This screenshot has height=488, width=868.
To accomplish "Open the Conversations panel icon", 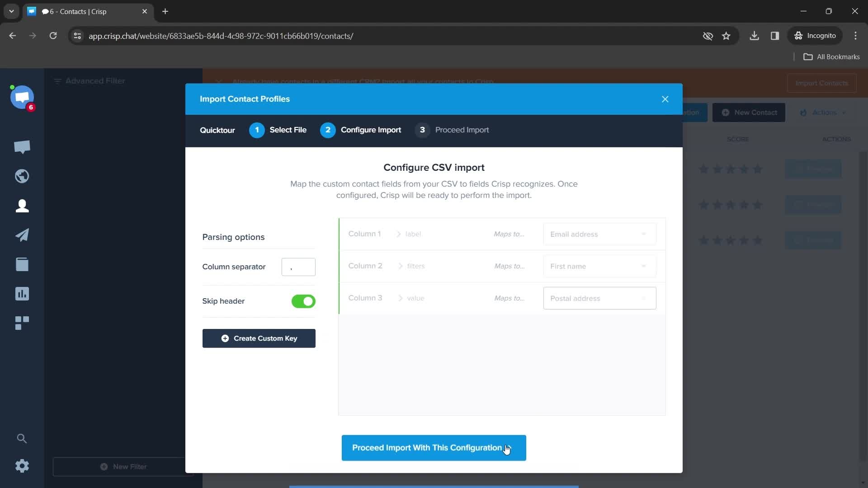I will point(22,146).
